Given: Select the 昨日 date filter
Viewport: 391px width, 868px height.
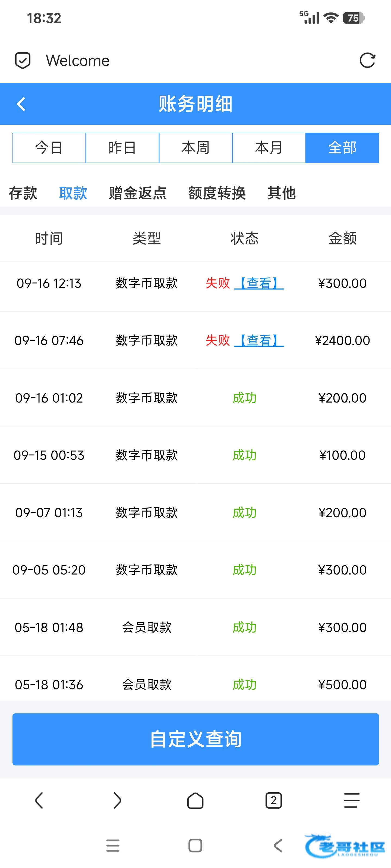Looking at the screenshot, I should tap(122, 148).
